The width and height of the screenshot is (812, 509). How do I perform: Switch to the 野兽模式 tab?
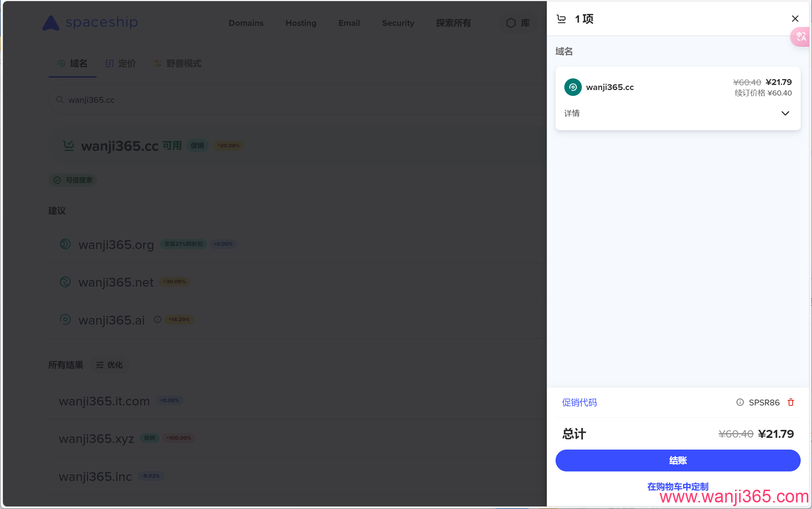[177, 64]
